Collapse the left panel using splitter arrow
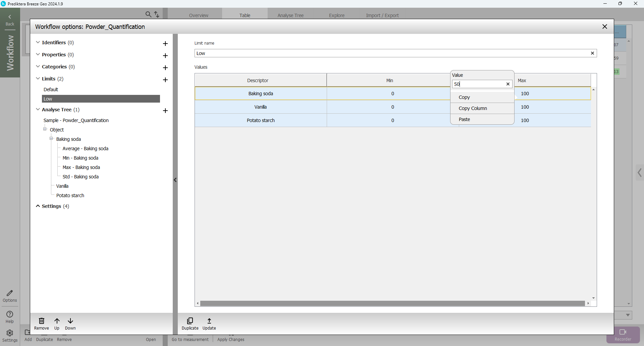This screenshot has height=346, width=644. [x=175, y=180]
